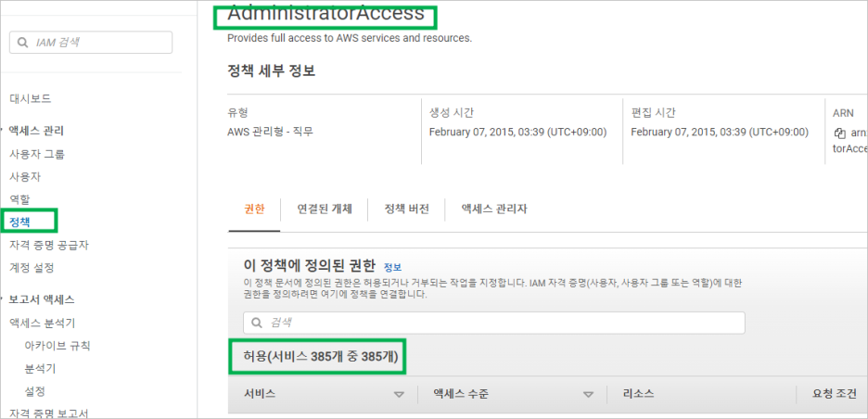Open 아카이브 규칙 under access analyzer
Image resolution: width=868 pixels, height=419 pixels.
tap(57, 346)
